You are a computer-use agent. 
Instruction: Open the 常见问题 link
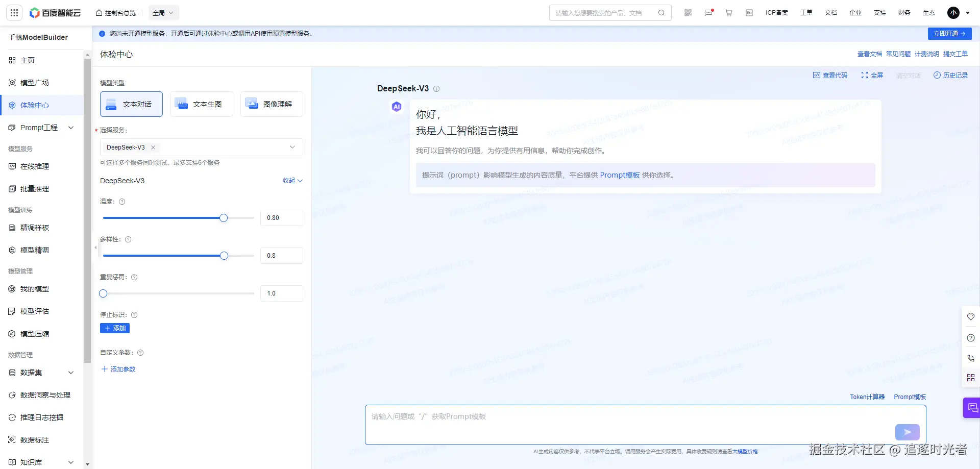898,54
